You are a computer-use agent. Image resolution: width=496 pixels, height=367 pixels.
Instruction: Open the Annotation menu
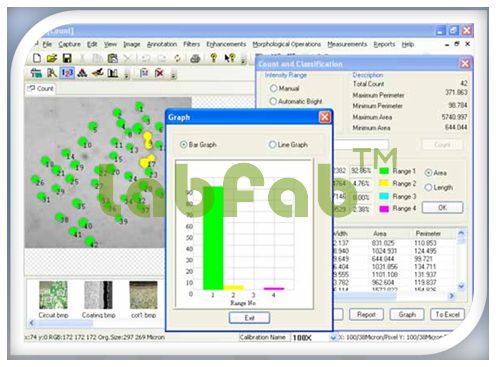162,44
